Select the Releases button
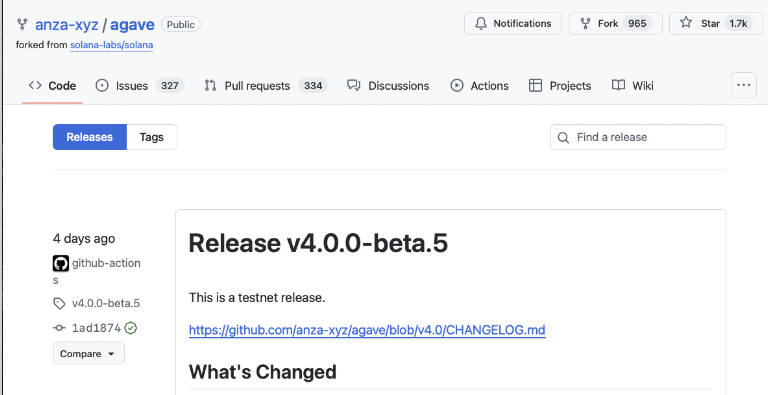Viewport: 768px width, 395px height. click(90, 137)
